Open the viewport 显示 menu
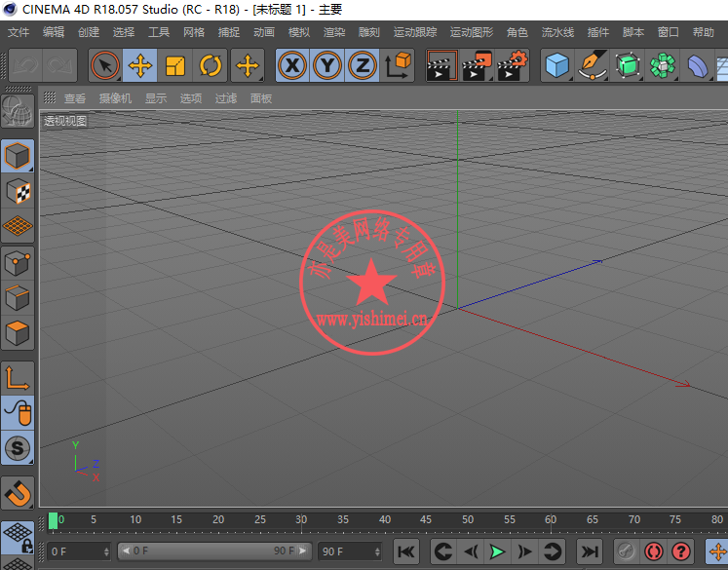 [156, 98]
